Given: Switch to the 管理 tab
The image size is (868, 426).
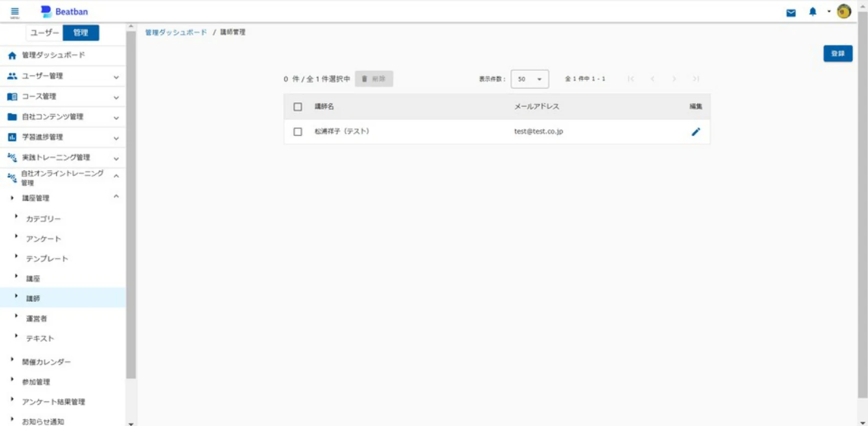Looking at the screenshot, I should pyautogui.click(x=81, y=33).
